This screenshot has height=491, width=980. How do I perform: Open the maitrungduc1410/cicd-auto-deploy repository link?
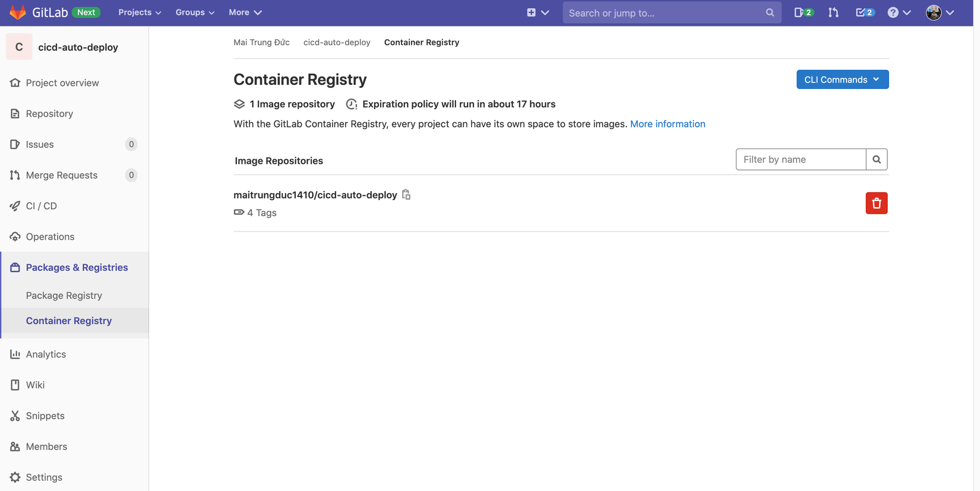[x=315, y=195]
